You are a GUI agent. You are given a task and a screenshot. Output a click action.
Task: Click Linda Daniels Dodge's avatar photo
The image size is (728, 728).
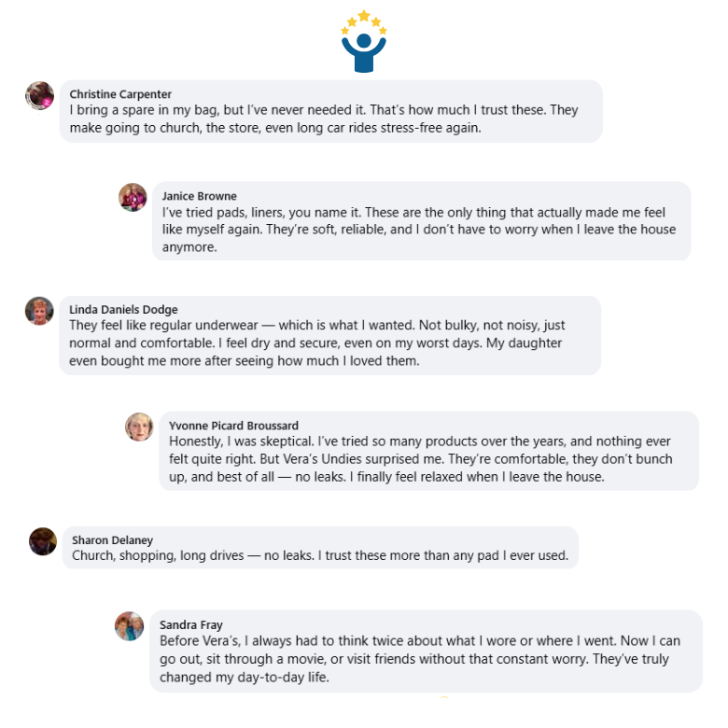click(39, 311)
